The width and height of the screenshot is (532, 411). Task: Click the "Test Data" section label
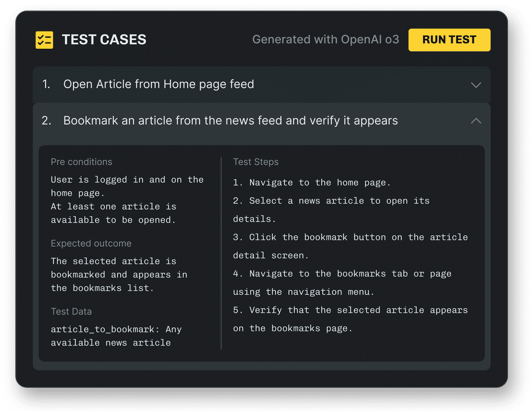pyautogui.click(x=71, y=311)
